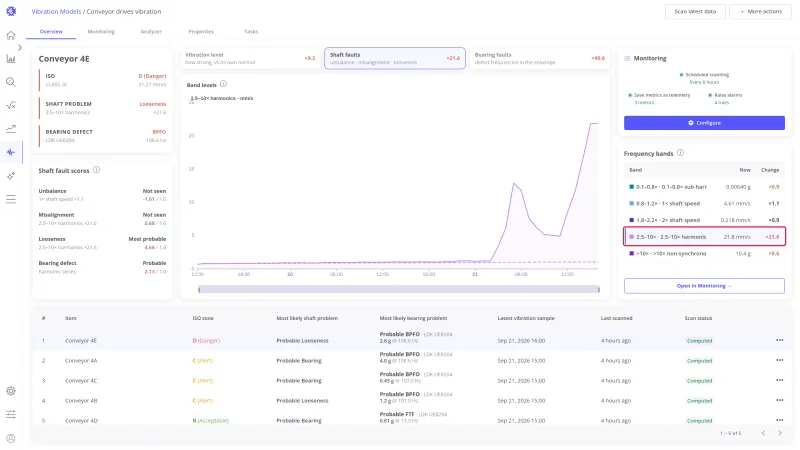The width and height of the screenshot is (800, 450).
Task: Open row actions for Conveyor 4A
Action: tap(779, 360)
